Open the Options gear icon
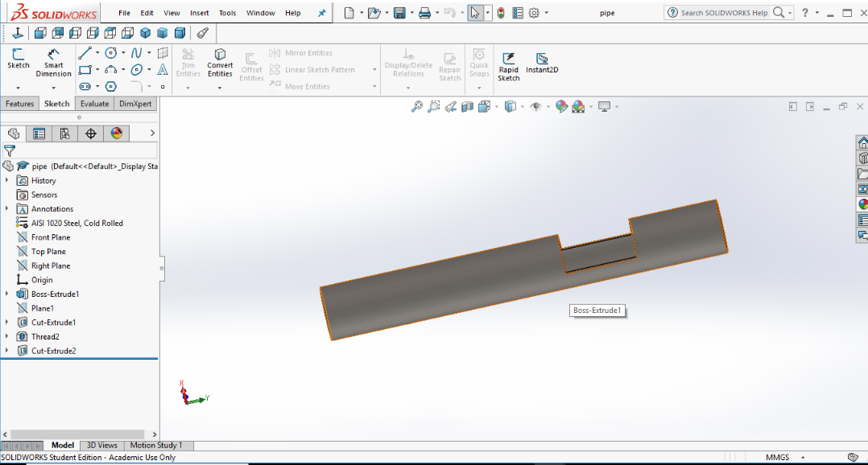 [534, 13]
